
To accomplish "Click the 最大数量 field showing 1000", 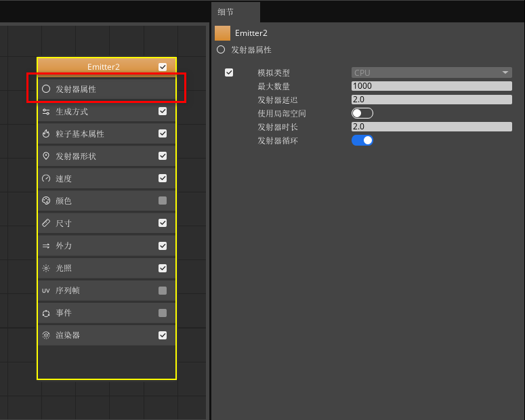I will (432, 86).
